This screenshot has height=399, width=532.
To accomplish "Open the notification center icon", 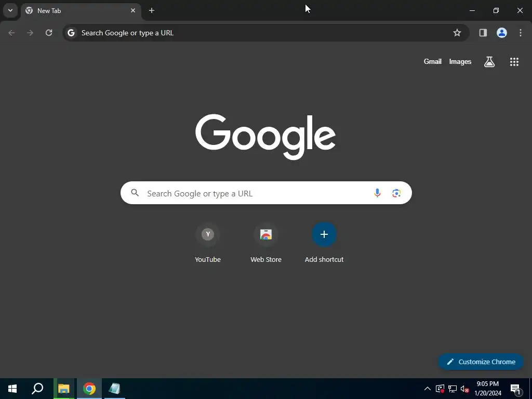I will click(515, 389).
